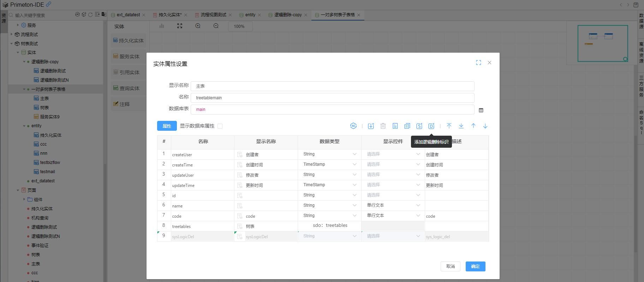This screenshot has width=644, height=282.
Task: Click the delete trash icon in attribute toolbar
Action: (383, 126)
